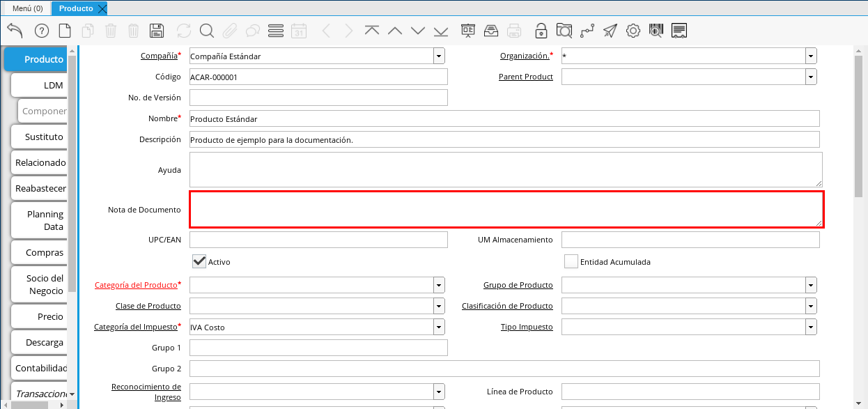The height and width of the screenshot is (409, 868).
Task: Expand the Categoría del Producto dropdown
Action: 439,285
